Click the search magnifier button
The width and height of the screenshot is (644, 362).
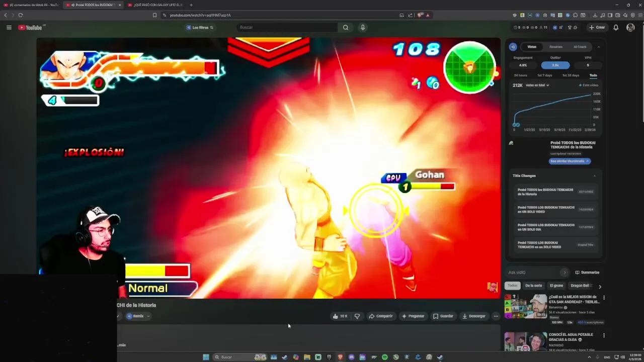(346, 28)
